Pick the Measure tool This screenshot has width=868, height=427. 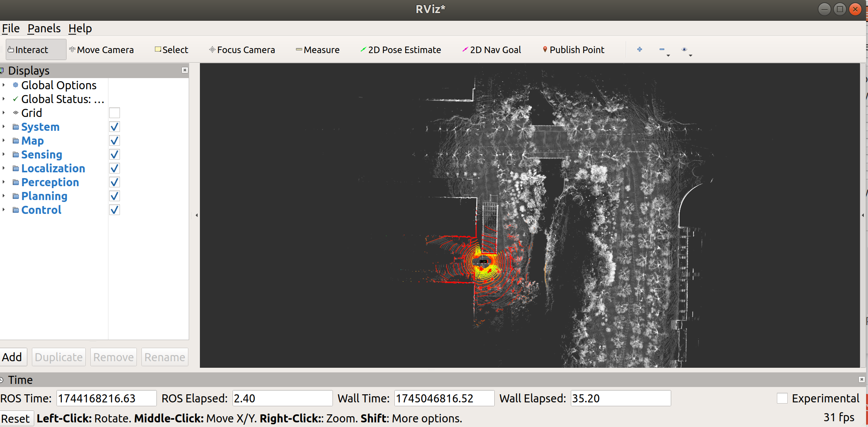[318, 50]
